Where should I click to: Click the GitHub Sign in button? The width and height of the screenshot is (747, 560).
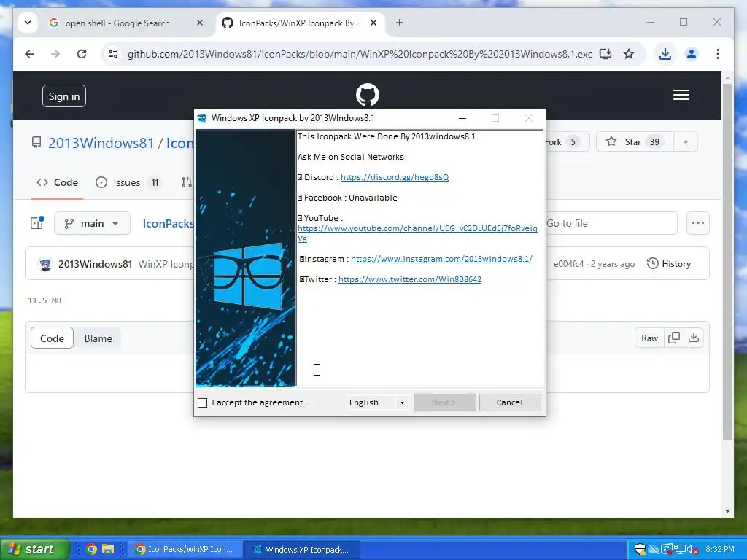tap(64, 96)
